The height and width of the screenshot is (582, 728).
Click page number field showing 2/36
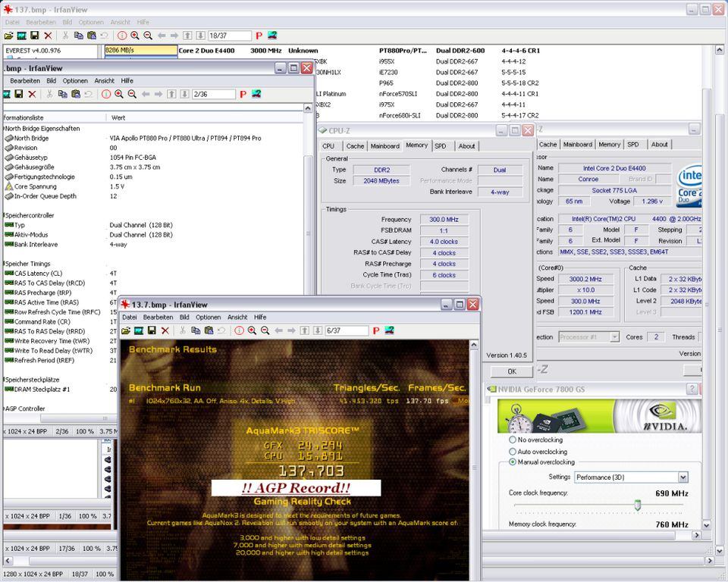pos(214,94)
